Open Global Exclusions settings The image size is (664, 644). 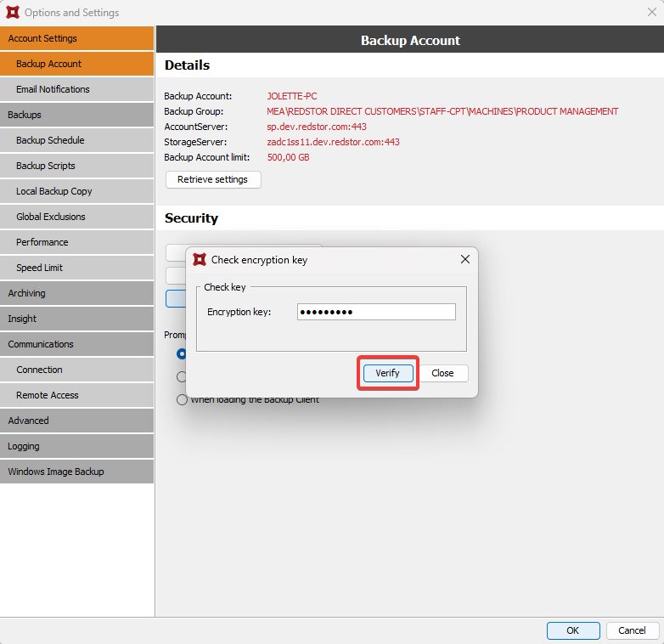[x=76, y=217]
